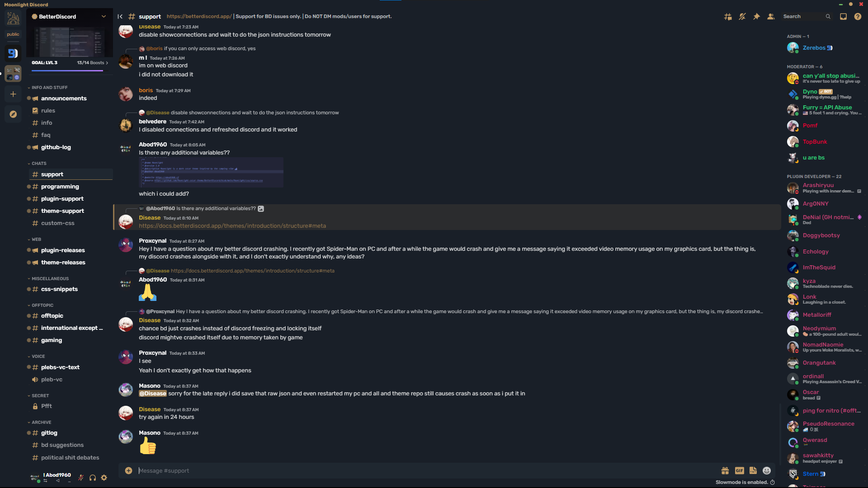Open the plugin-releases channel
Screen dimensions: 868x488
pyautogui.click(x=63, y=250)
